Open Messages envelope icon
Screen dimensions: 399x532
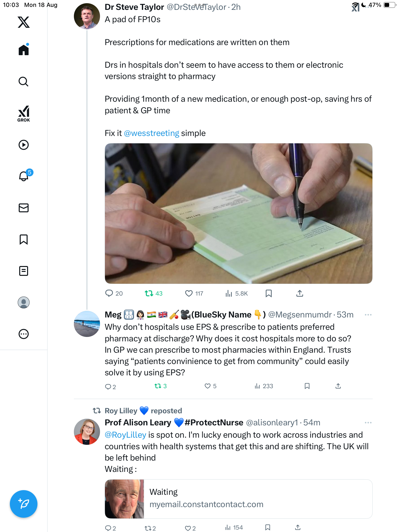pos(24,208)
